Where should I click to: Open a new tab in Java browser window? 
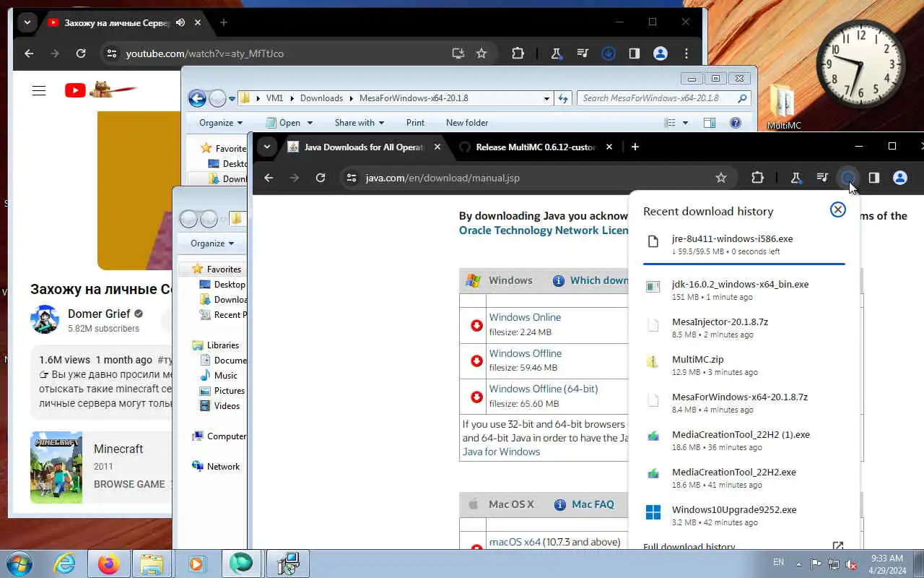click(x=635, y=147)
